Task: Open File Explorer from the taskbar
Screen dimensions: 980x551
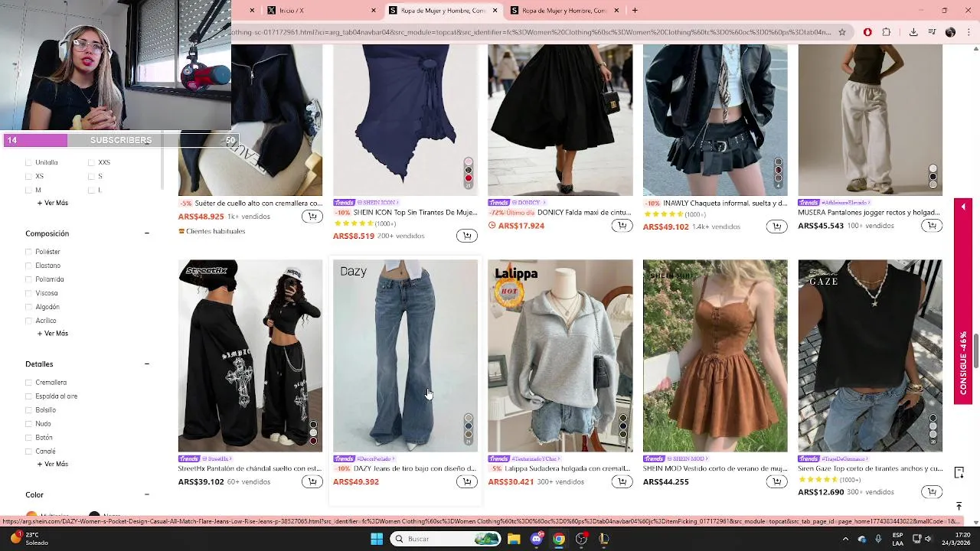Action: (x=514, y=539)
